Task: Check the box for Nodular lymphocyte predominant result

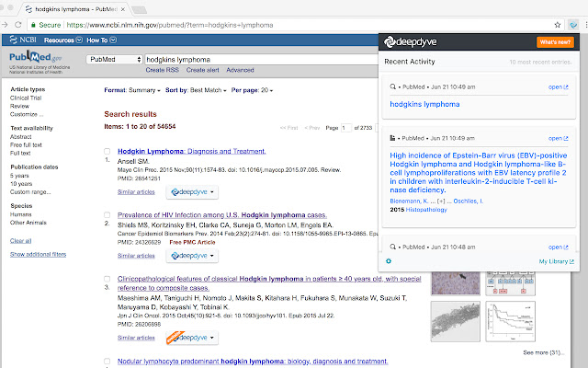Action: click(107, 362)
